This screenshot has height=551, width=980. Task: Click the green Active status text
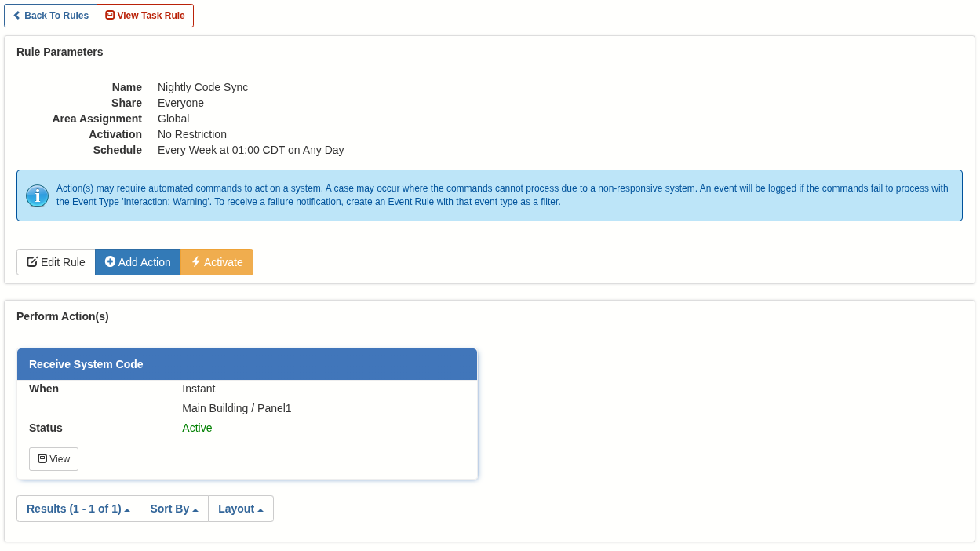pyautogui.click(x=197, y=428)
